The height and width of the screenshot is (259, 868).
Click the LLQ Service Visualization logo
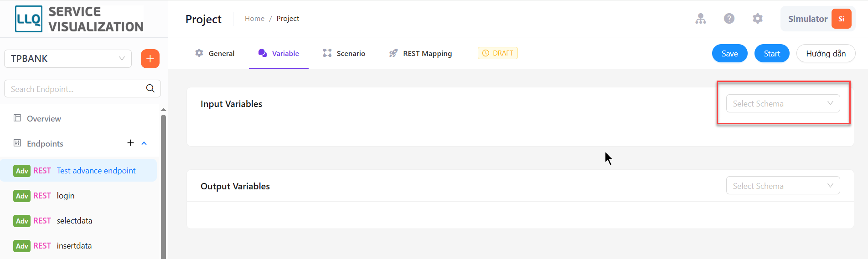(79, 19)
